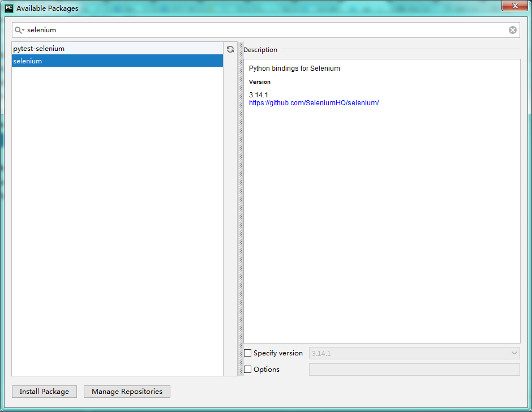Click the Manage Repositories button
Viewport: 532px width, 412px height.
coord(127,392)
